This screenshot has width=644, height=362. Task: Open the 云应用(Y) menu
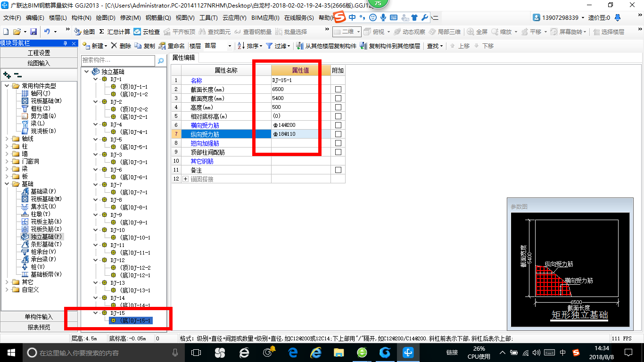(234, 18)
